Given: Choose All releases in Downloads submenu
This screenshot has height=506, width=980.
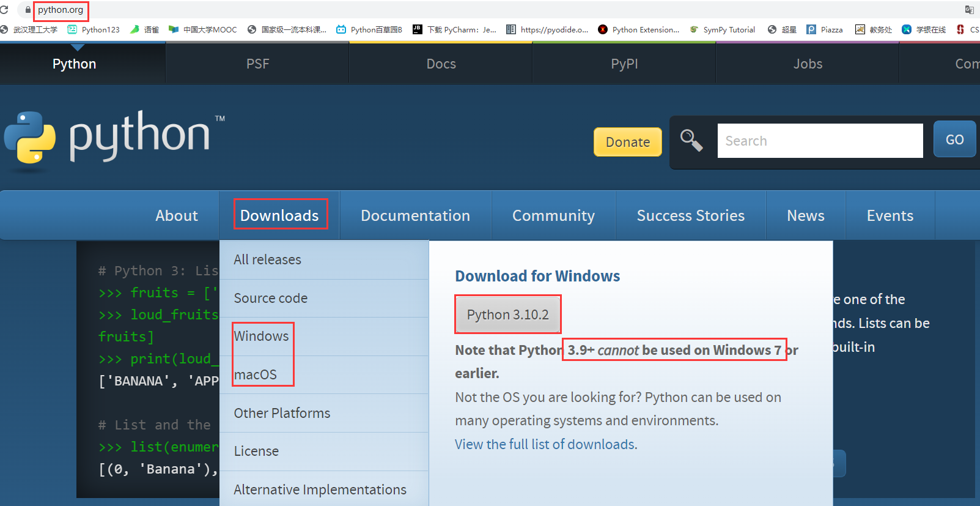Looking at the screenshot, I should pyautogui.click(x=324, y=259).
